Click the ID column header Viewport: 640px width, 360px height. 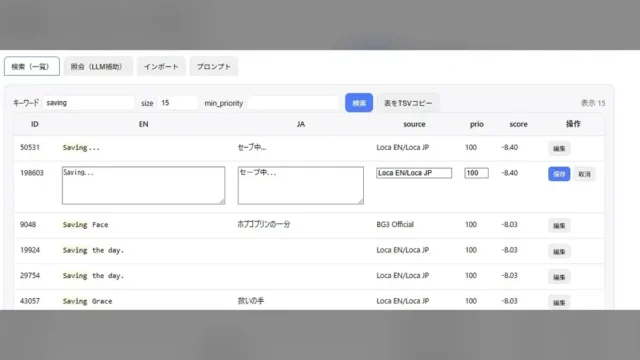click(x=35, y=124)
